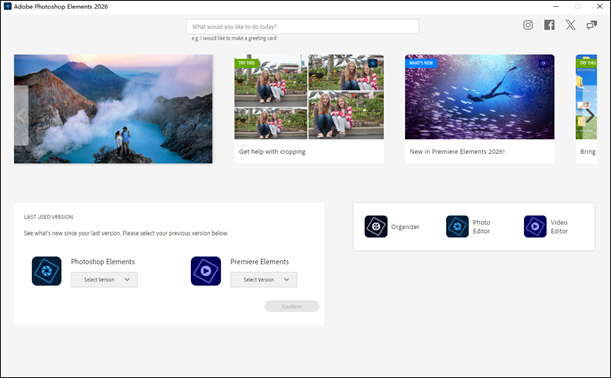611x378 pixels.
Task: Advance carousel with next arrow
Action: point(590,115)
